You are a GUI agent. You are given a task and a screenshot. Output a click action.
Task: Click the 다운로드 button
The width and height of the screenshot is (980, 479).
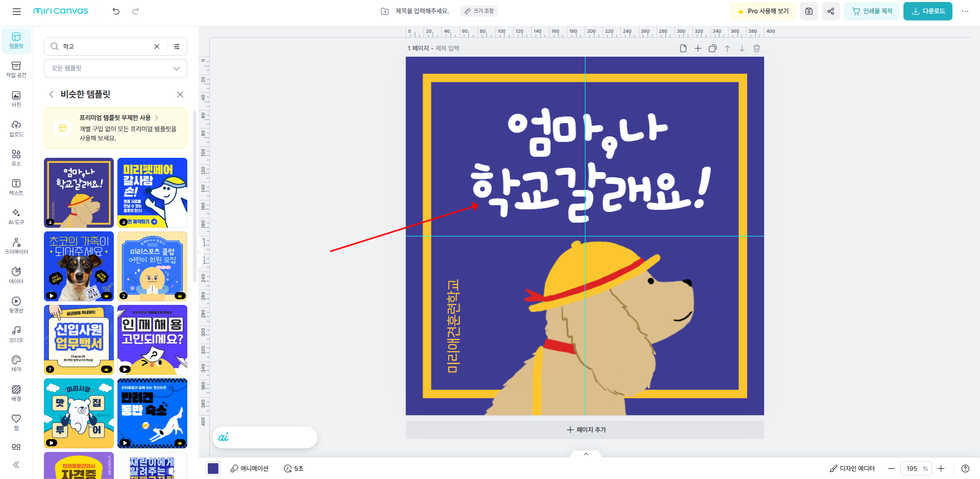pos(928,11)
